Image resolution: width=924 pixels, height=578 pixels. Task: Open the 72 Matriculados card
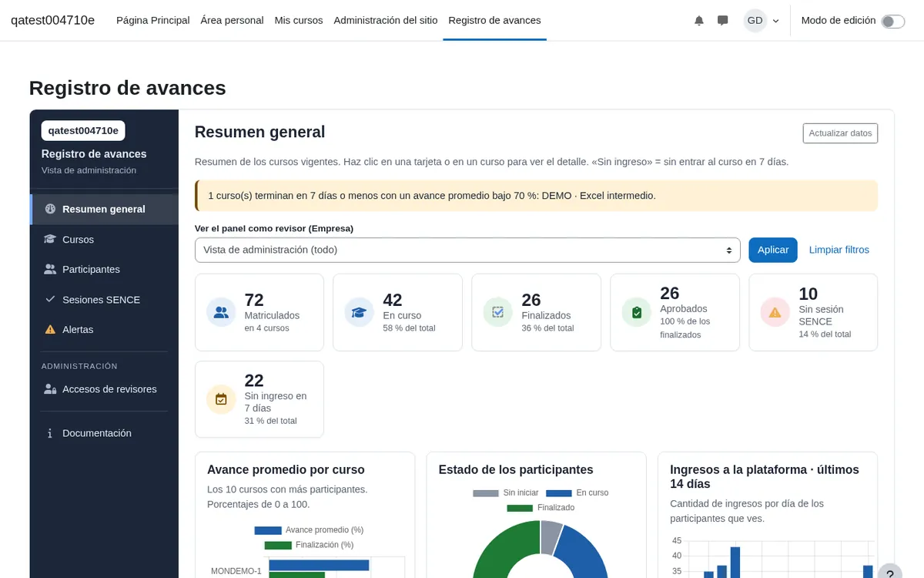[259, 312]
